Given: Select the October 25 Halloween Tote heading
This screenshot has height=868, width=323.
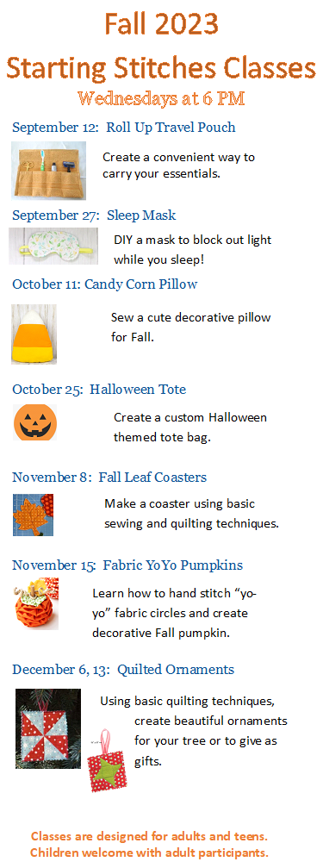Looking at the screenshot, I should click(x=99, y=389).
